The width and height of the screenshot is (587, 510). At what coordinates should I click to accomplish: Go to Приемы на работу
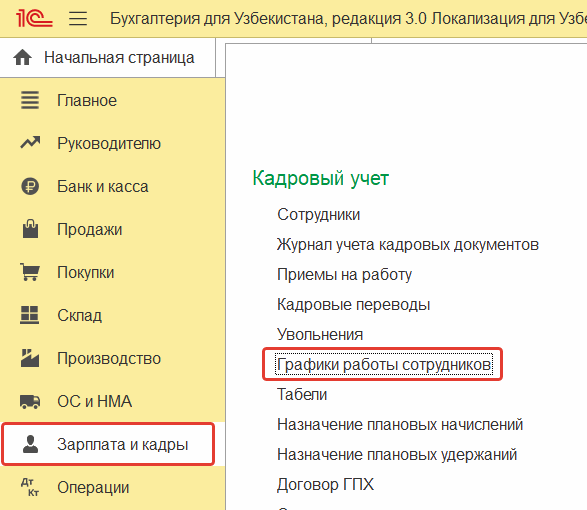(344, 274)
